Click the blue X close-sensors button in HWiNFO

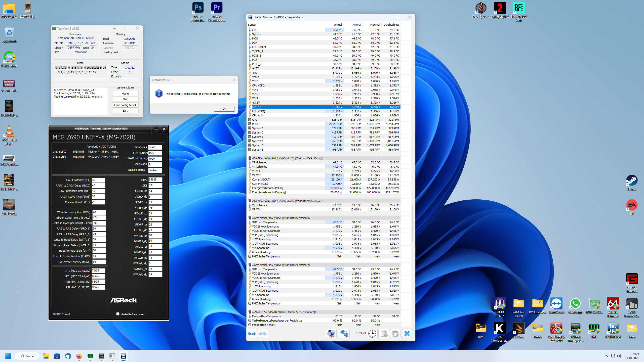(x=407, y=334)
